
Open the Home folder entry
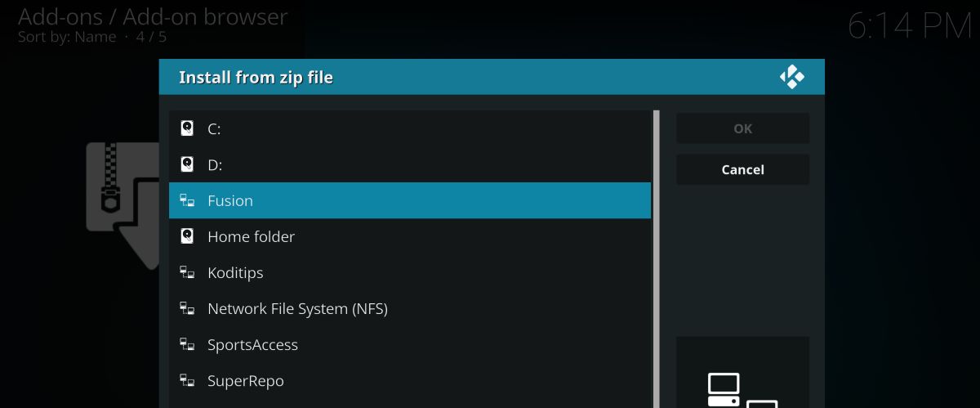[x=410, y=236]
